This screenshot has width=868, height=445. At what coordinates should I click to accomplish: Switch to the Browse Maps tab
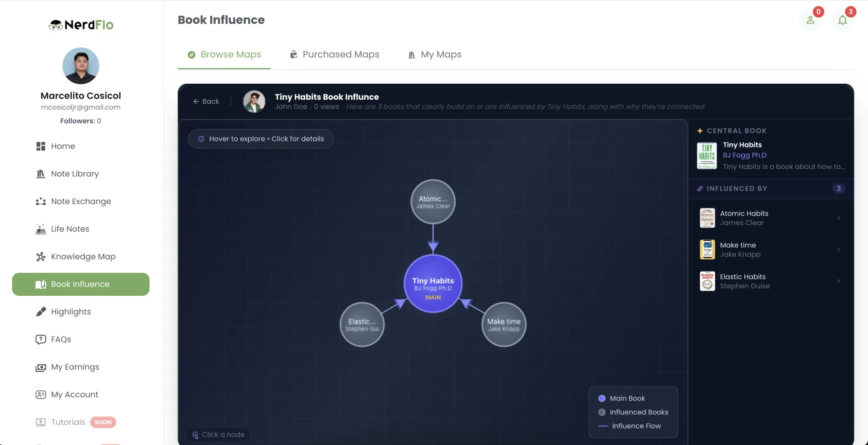(x=224, y=55)
